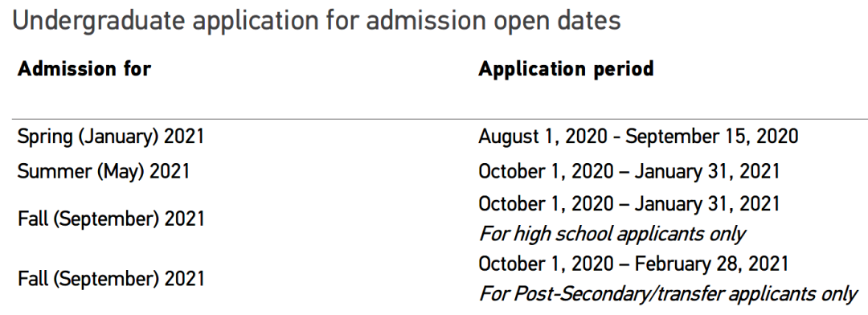This screenshot has height=315, width=868.
Task: Click first Fall (September) 2021 row label
Action: coord(111,219)
